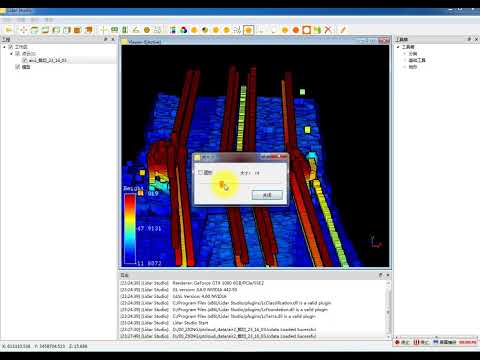The image size is (480, 360).
Task: Pin the right toolbox panel
Action: [469, 39]
